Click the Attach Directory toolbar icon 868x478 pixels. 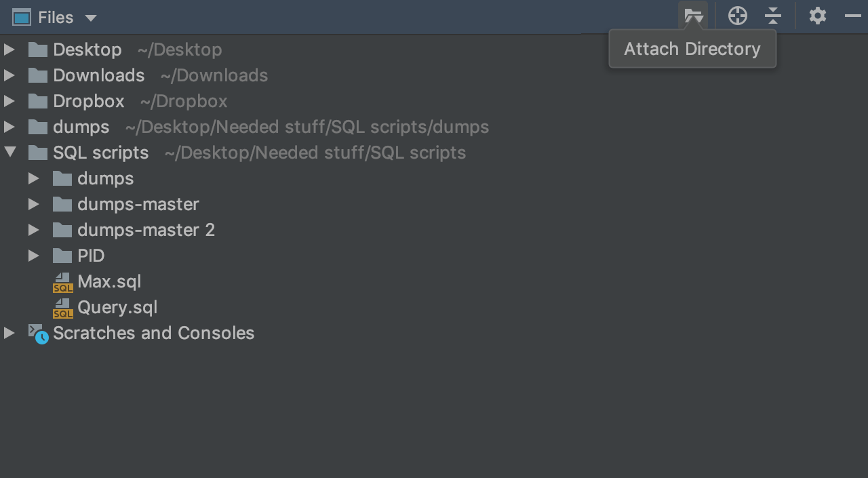[692, 16]
